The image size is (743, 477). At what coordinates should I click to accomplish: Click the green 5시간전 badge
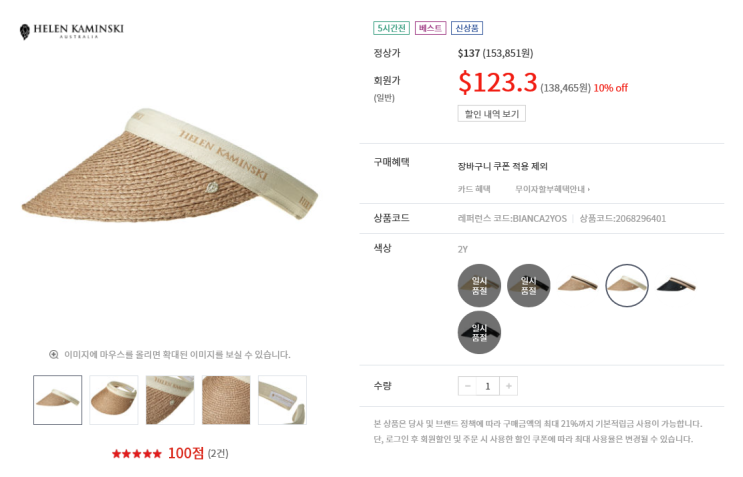coord(392,28)
